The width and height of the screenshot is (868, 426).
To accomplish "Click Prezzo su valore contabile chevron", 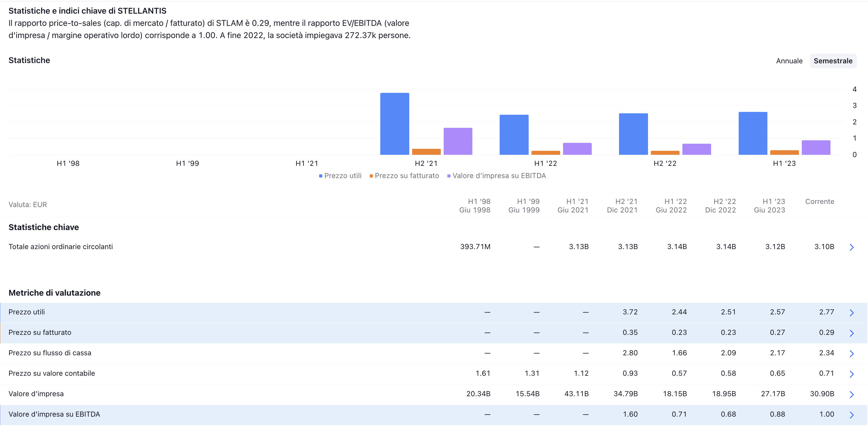I will (851, 374).
